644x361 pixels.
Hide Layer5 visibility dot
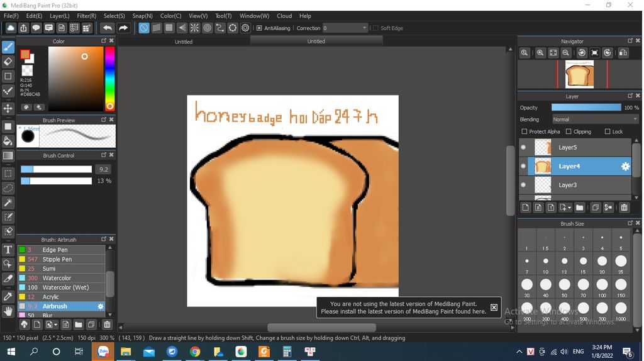pyautogui.click(x=523, y=147)
